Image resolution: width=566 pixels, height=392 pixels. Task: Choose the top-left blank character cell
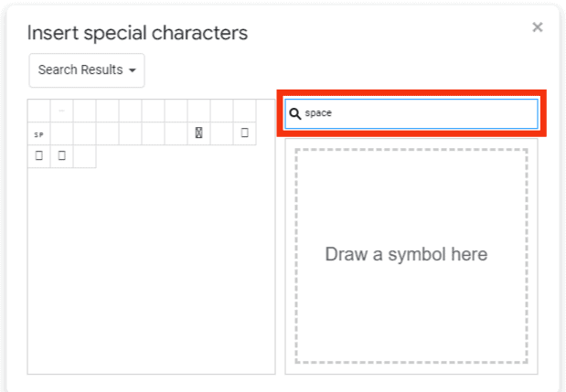click(39, 111)
